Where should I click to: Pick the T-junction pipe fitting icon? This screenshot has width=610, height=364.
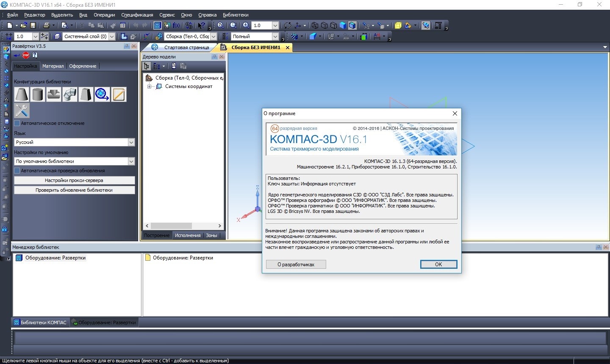click(x=54, y=94)
